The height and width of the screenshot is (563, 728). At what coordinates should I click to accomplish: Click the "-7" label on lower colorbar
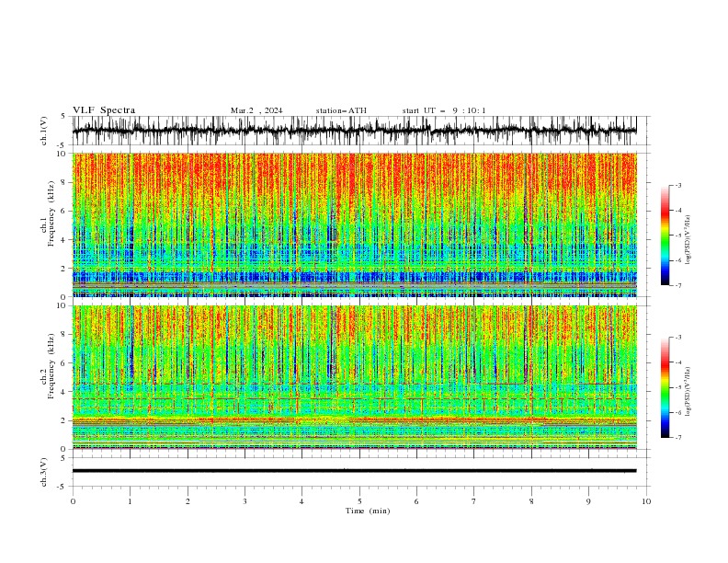677,438
